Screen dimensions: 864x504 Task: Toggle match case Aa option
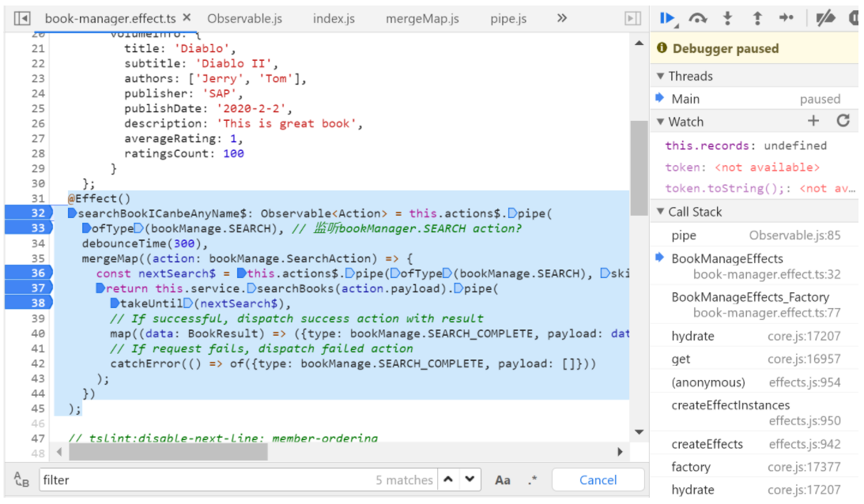pos(503,480)
